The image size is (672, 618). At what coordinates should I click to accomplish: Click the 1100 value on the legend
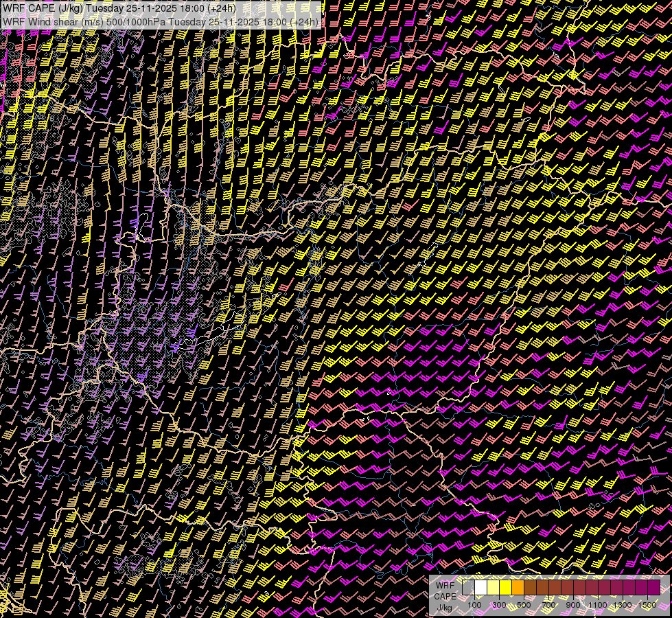pyautogui.click(x=597, y=605)
